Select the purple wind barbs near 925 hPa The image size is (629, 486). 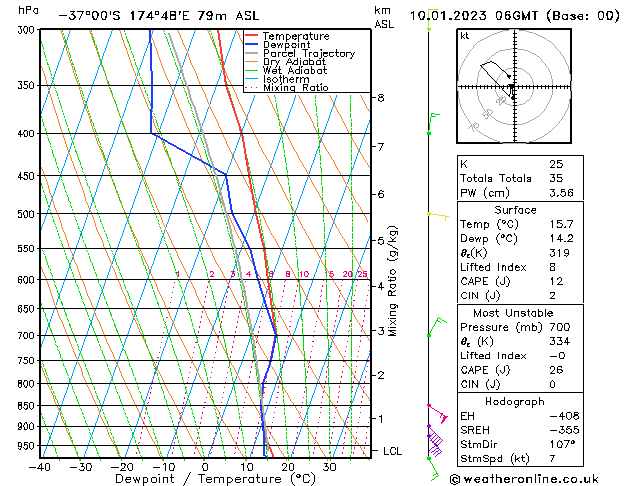(x=435, y=440)
